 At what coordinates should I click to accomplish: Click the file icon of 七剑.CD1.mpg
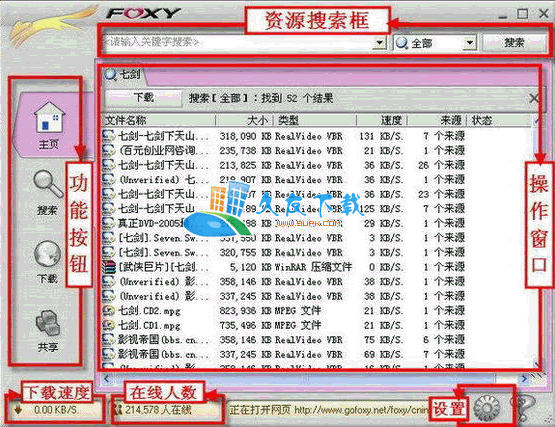109,325
